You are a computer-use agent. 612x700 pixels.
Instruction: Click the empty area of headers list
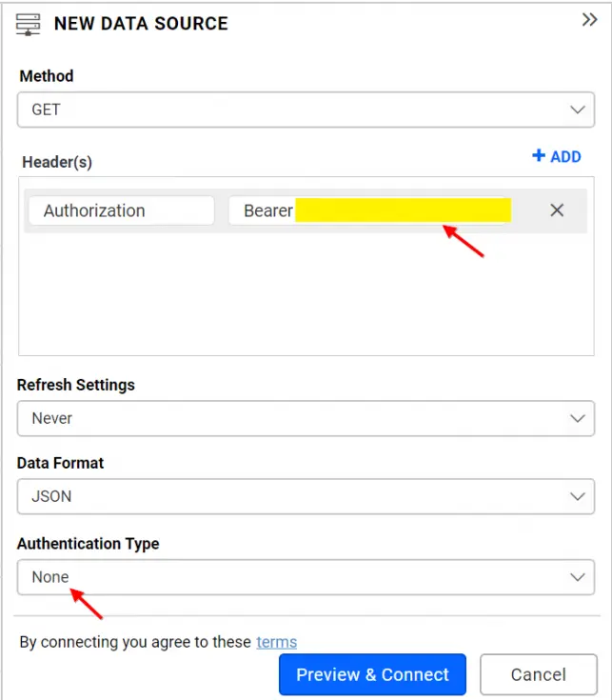pos(305,295)
